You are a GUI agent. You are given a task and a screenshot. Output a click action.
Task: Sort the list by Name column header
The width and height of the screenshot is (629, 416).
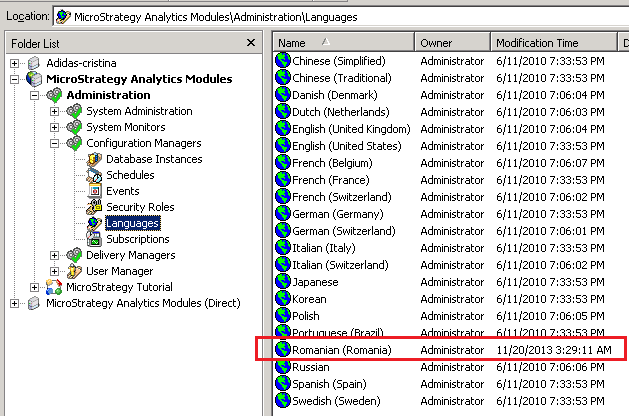[344, 43]
